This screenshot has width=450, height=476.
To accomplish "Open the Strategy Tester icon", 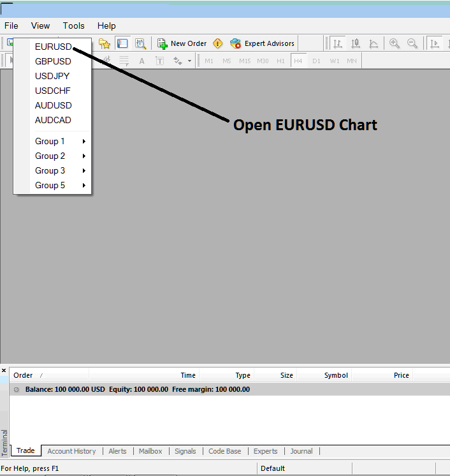I will coord(140,43).
